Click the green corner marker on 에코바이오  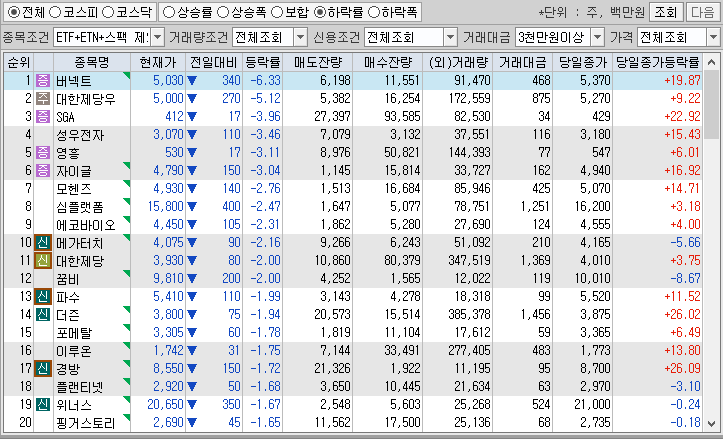pos(127,220)
